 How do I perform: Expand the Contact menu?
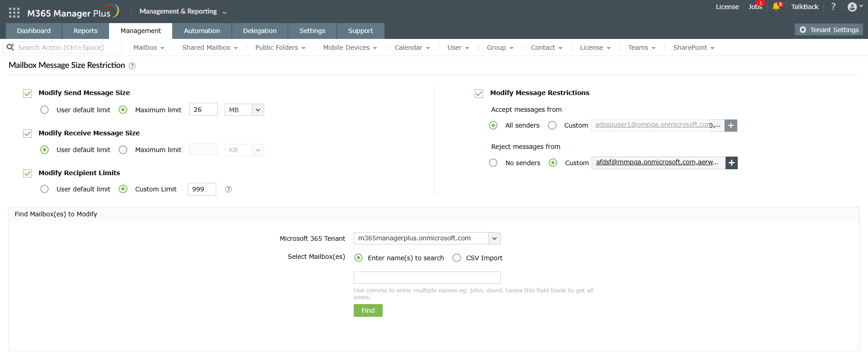coord(546,48)
